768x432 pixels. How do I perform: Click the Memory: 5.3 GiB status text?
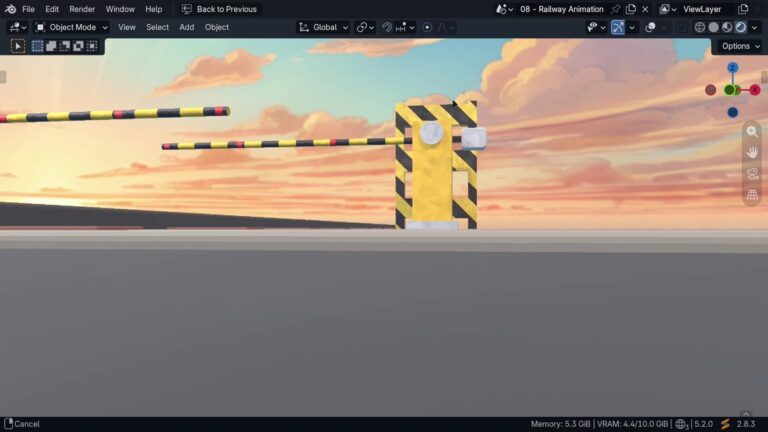click(x=560, y=424)
